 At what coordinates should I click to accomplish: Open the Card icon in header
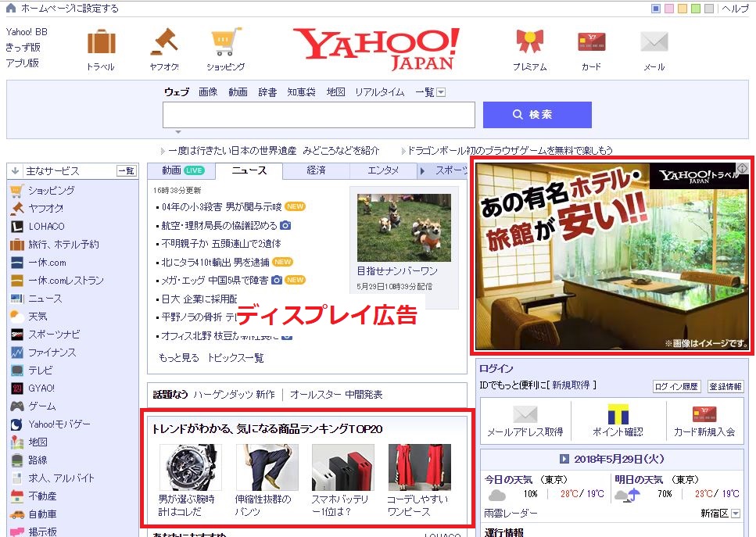(x=592, y=42)
